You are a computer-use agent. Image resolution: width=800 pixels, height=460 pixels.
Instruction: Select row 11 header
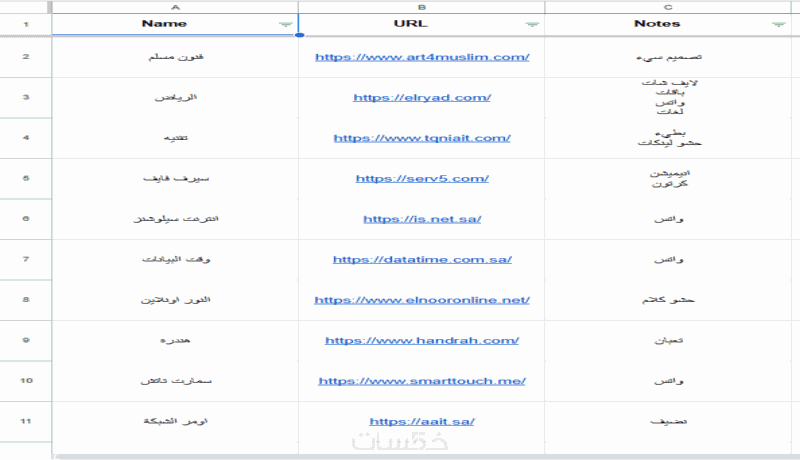[x=26, y=421]
